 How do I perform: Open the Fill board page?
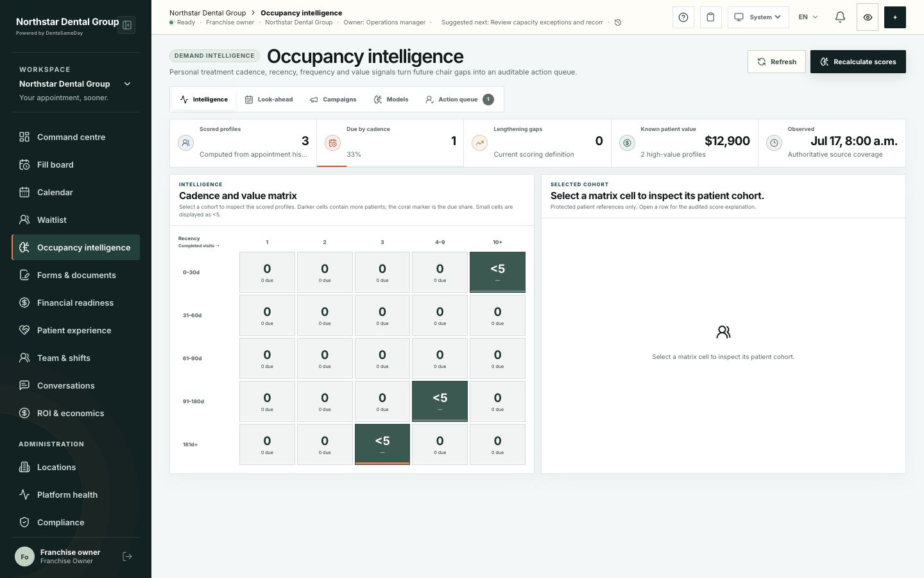point(76,164)
